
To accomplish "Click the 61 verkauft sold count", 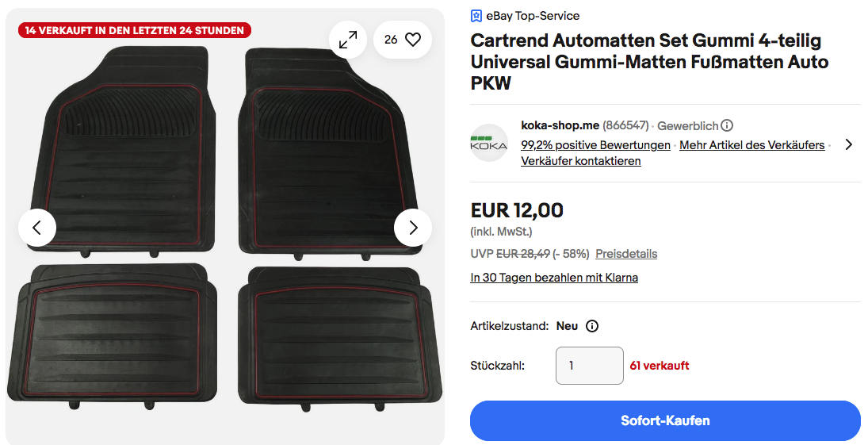I will pyautogui.click(x=660, y=366).
